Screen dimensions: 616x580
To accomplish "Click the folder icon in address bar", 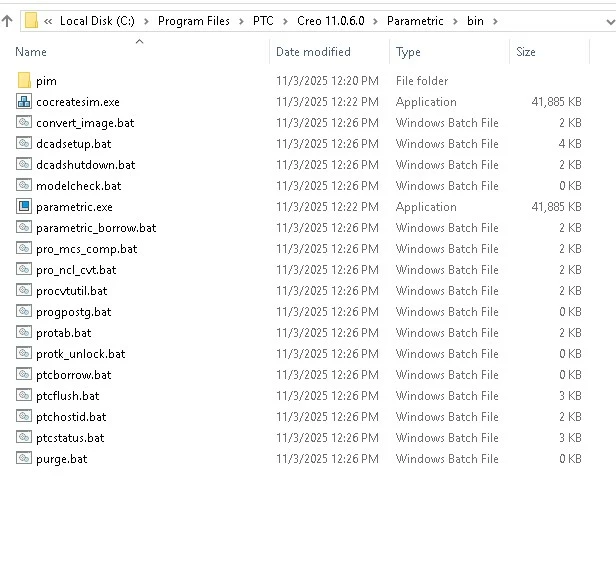I will 31,21.
